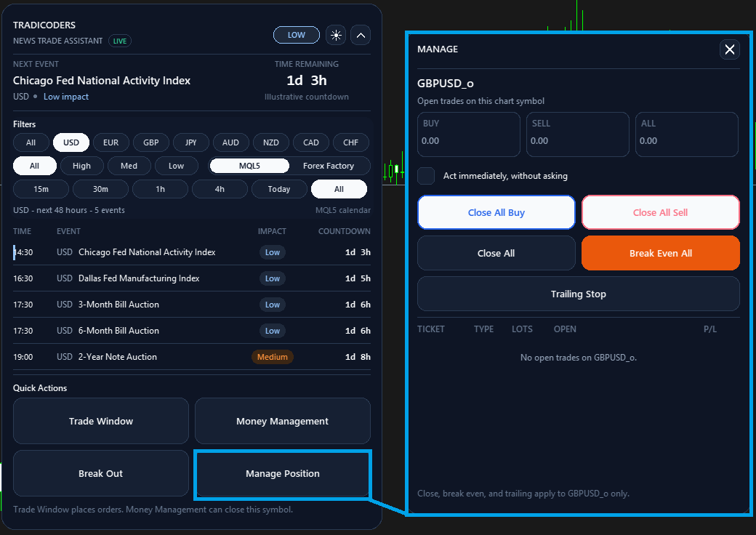The height and width of the screenshot is (535, 756).
Task: Show only Med impact events
Action: click(x=129, y=166)
